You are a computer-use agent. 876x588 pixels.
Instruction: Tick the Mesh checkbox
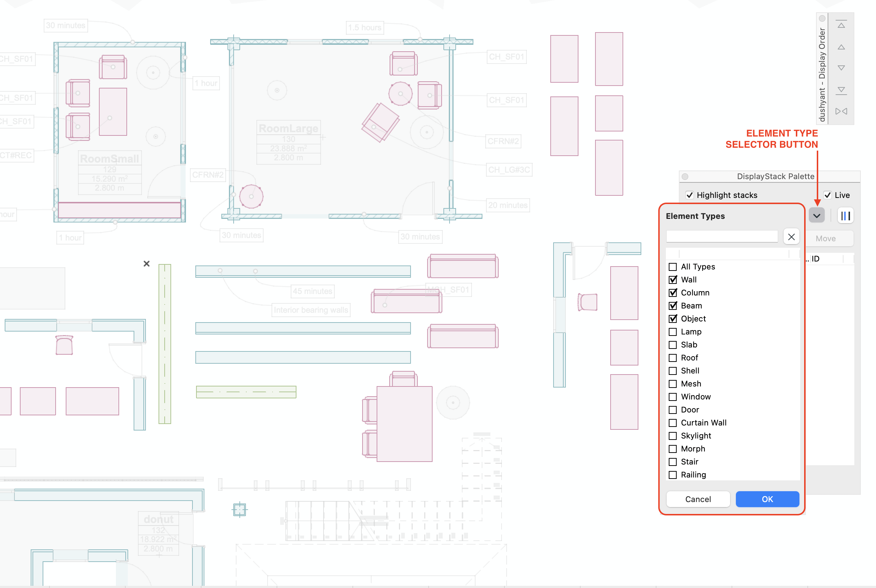tap(673, 384)
